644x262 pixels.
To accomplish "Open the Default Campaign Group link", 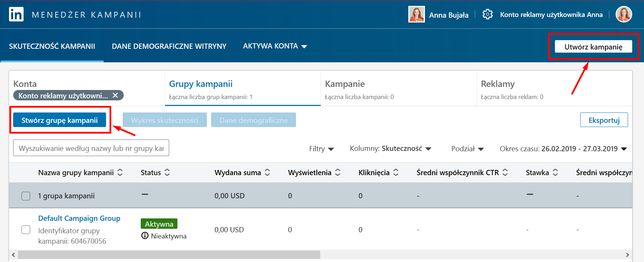I will click(x=79, y=218).
